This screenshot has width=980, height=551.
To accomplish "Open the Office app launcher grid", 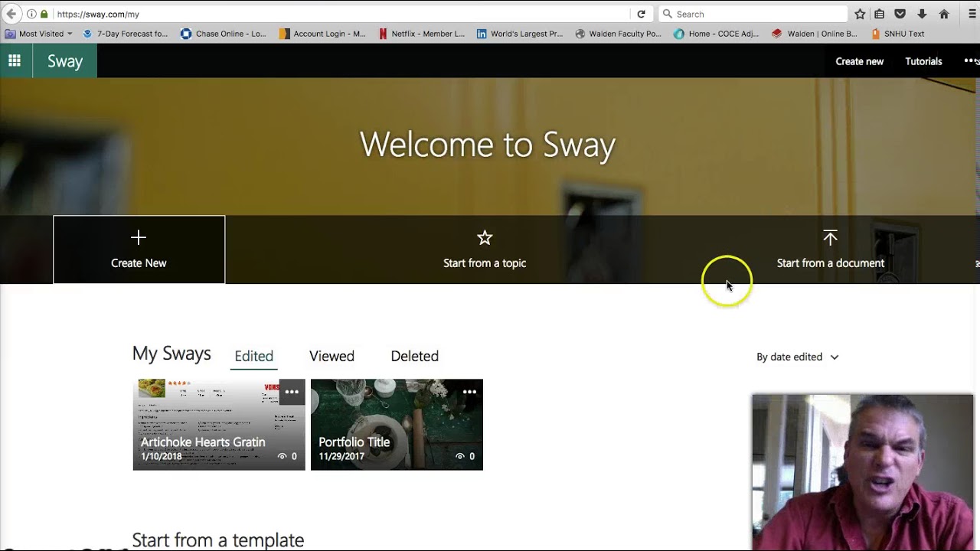I will point(15,61).
